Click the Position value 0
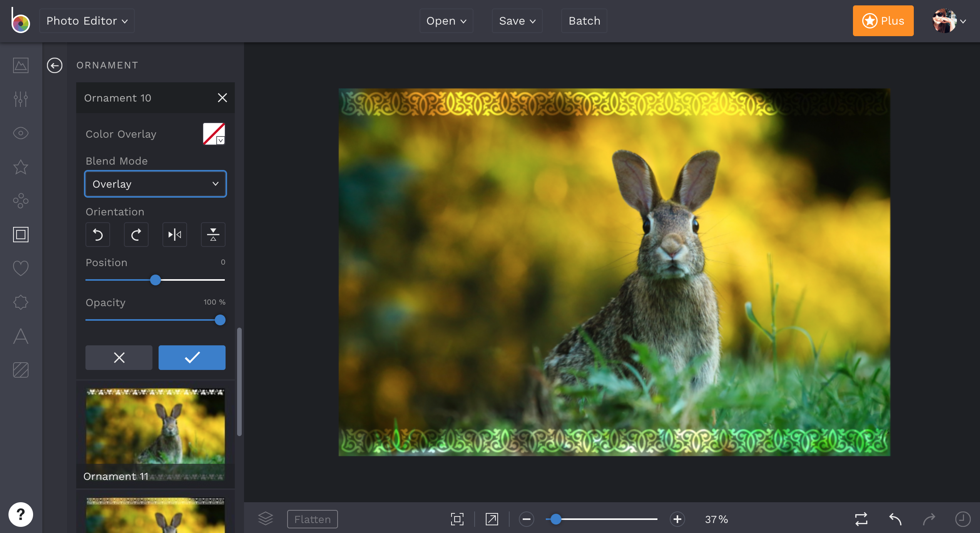The width and height of the screenshot is (980, 533). tap(223, 262)
